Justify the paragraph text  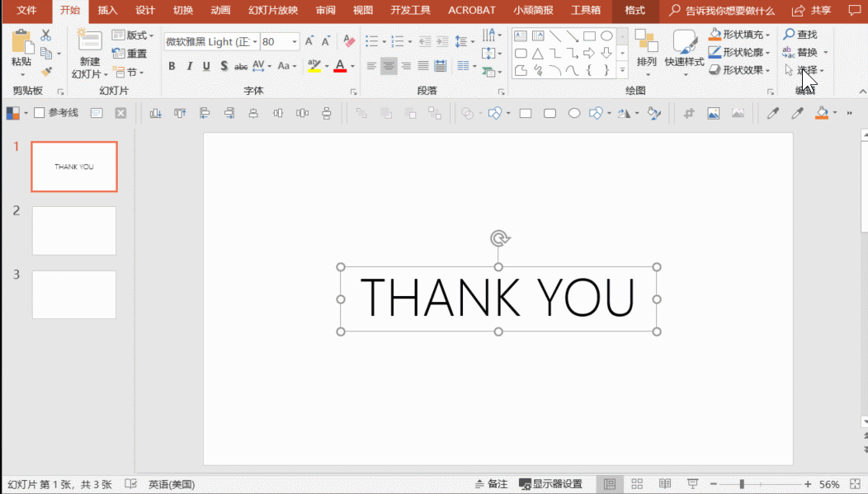[423, 66]
